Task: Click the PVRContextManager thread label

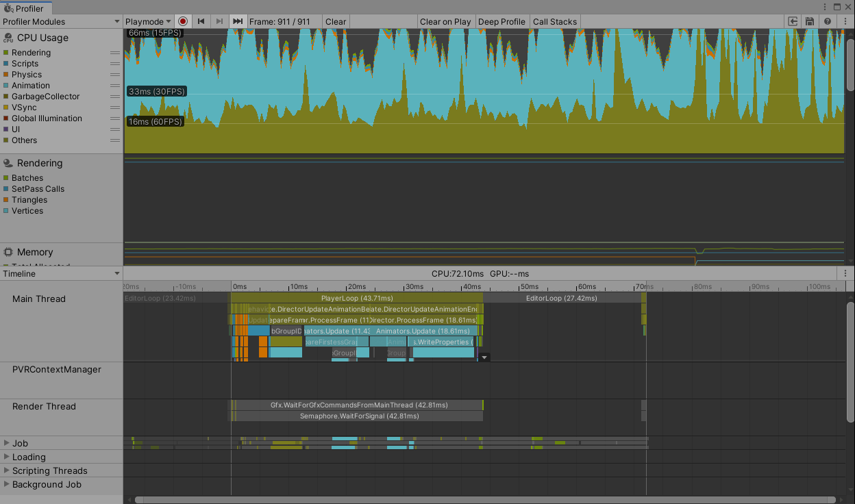Action: [57, 369]
